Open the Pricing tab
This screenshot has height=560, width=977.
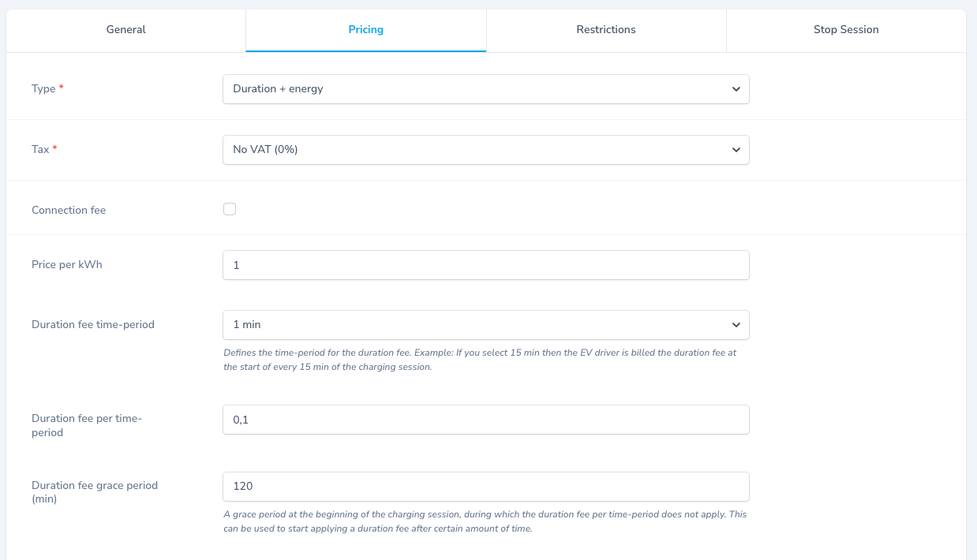tap(366, 30)
